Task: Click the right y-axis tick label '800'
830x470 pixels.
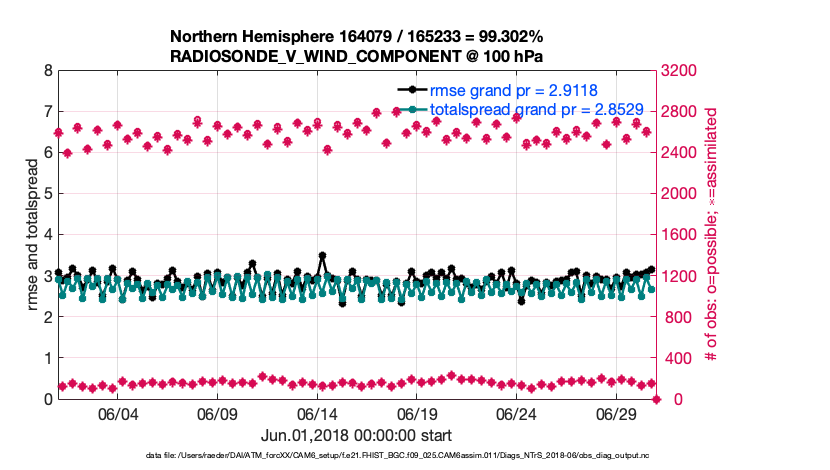Action: pyautogui.click(x=679, y=317)
